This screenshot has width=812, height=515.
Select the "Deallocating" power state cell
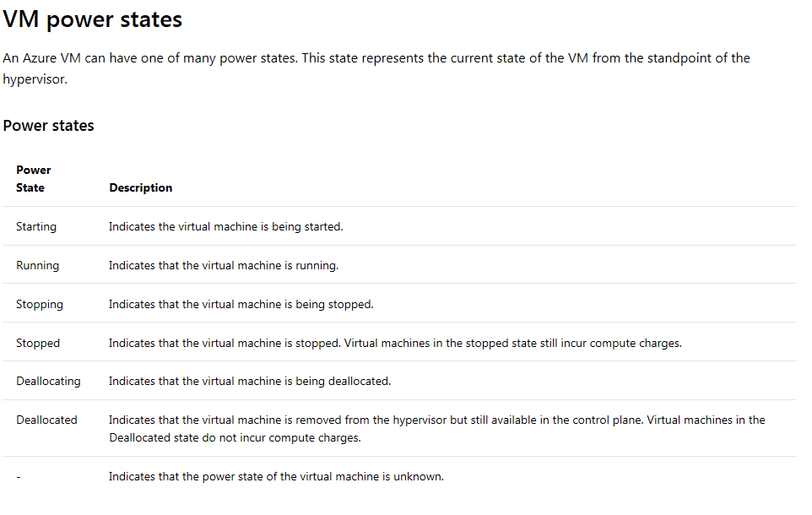point(48,381)
